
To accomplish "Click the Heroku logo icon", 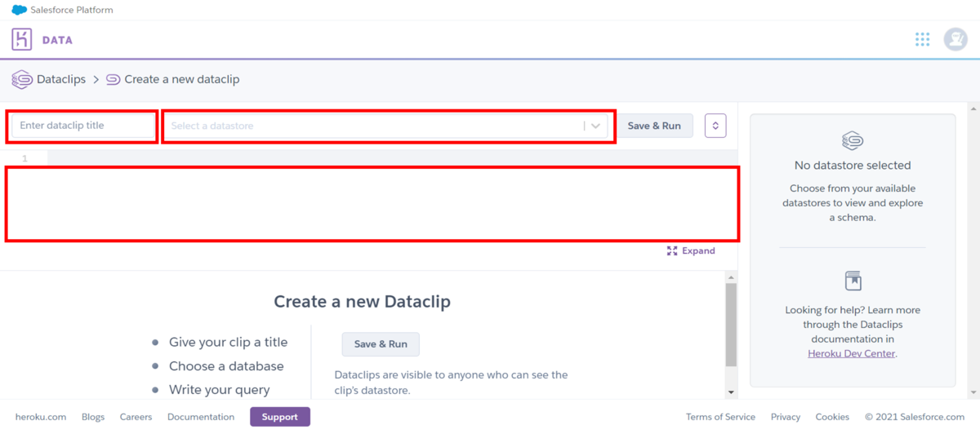I will (x=22, y=39).
